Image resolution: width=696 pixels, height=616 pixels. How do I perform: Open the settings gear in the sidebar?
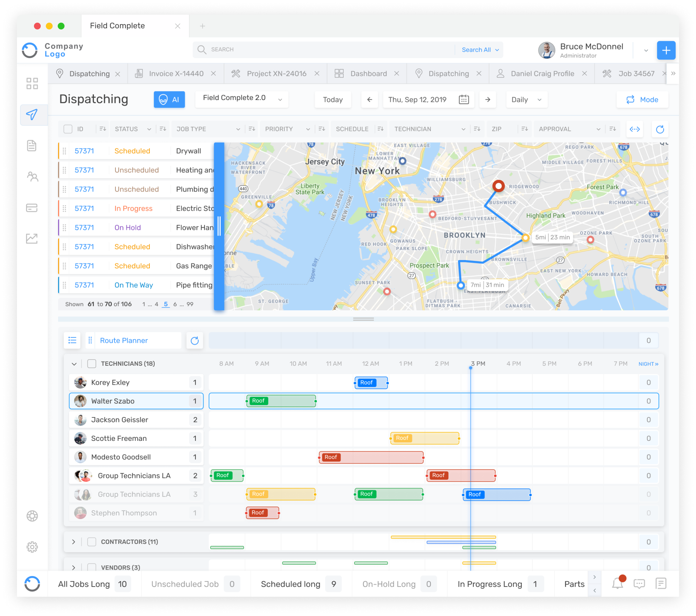pyautogui.click(x=32, y=547)
